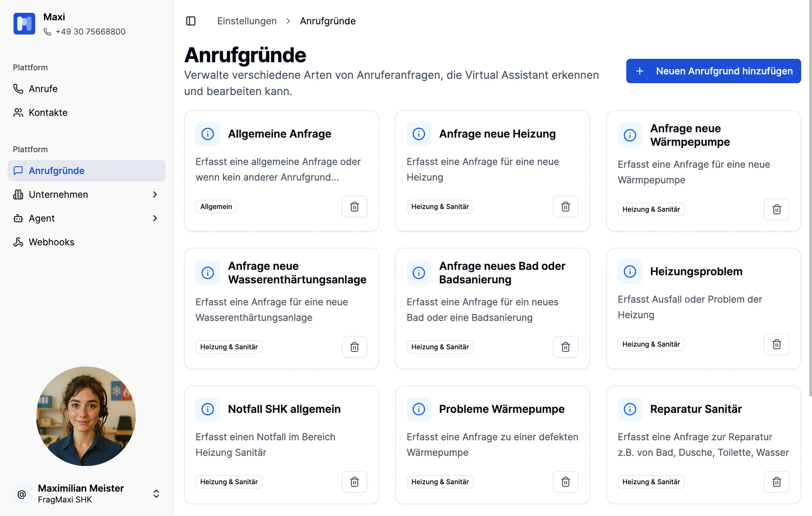The image size is (812, 516).
Task: Open Kontakte via its people icon
Action: pos(18,112)
